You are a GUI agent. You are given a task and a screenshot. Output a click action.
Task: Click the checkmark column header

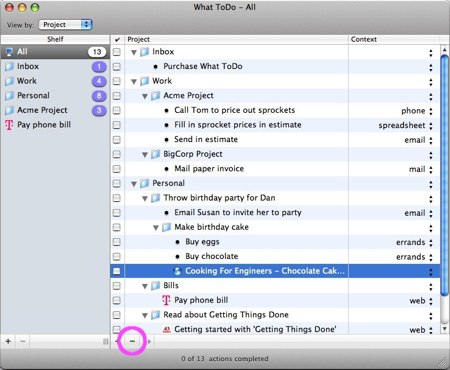pos(117,39)
